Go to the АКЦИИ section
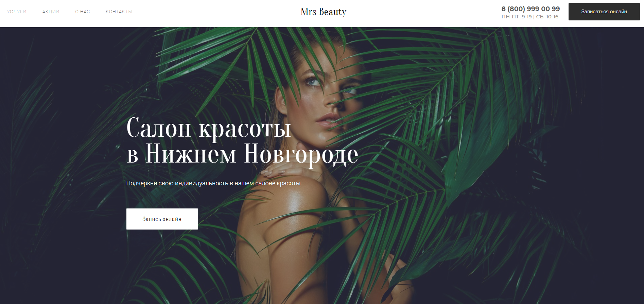Screen dimensions: 644x304 pos(51,12)
